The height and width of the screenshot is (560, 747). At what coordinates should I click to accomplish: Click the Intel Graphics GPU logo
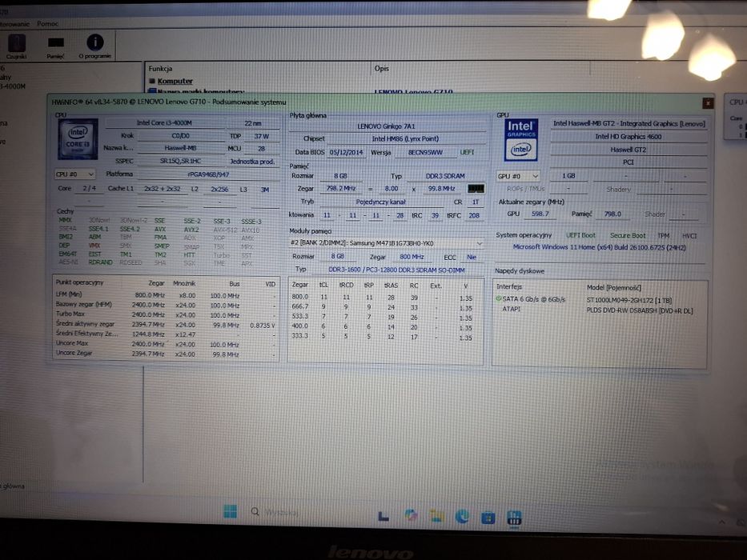coord(520,139)
